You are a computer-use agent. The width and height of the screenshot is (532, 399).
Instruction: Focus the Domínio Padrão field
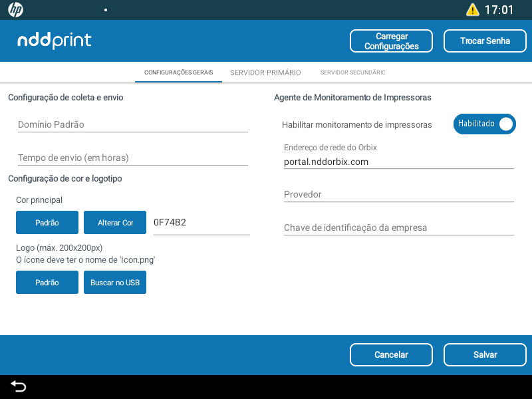[132, 124]
